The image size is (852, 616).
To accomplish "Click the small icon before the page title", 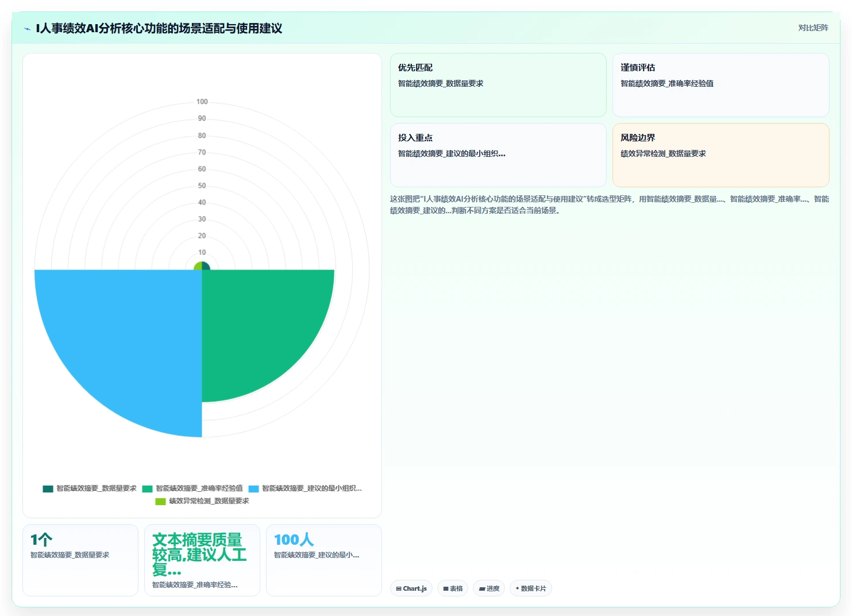I will 27,29.
